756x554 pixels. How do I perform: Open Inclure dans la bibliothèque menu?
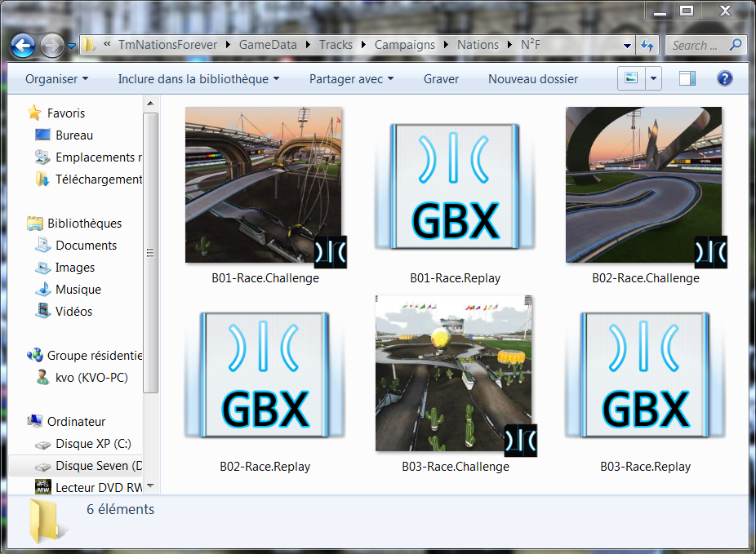pos(198,79)
